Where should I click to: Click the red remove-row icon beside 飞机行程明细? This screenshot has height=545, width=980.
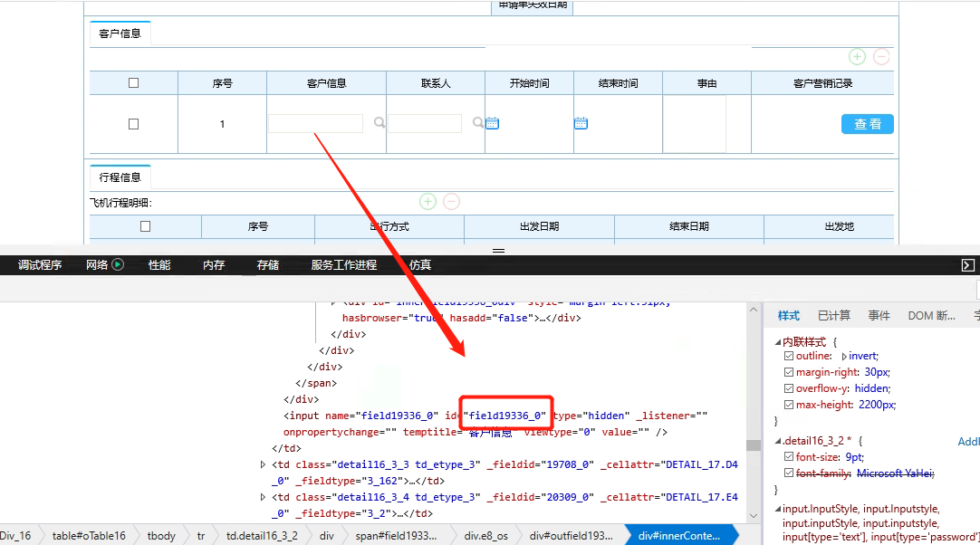(451, 201)
